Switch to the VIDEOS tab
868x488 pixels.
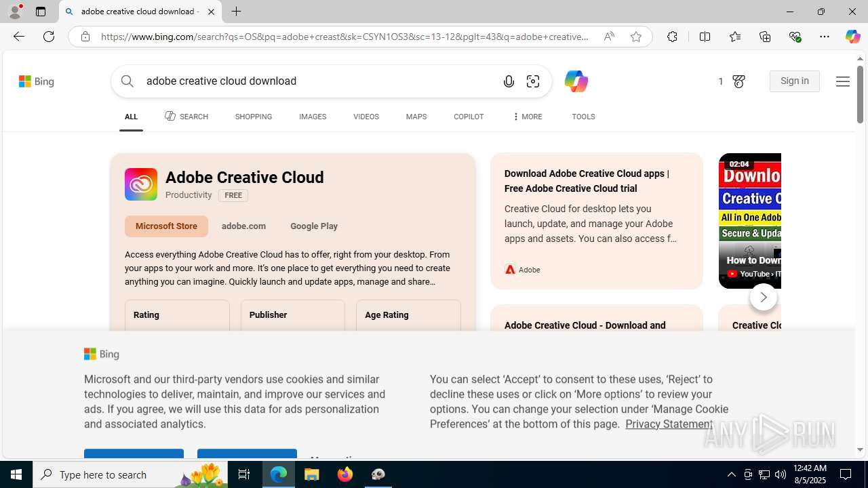[x=366, y=117]
